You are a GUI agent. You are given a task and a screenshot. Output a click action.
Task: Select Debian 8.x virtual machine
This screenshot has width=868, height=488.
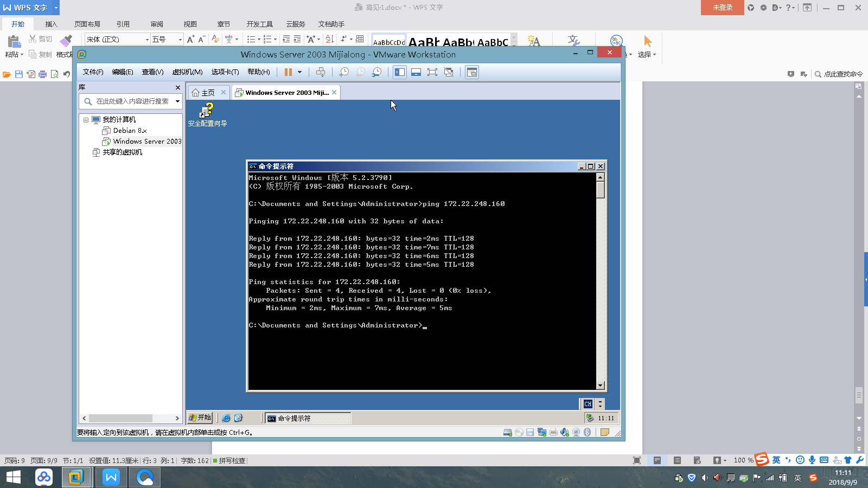(125, 131)
